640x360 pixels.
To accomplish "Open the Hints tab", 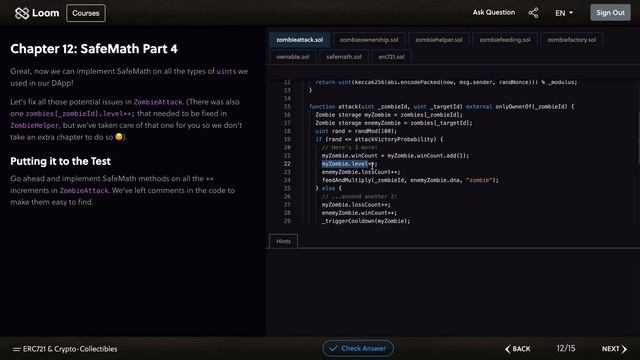I will click(x=283, y=241).
